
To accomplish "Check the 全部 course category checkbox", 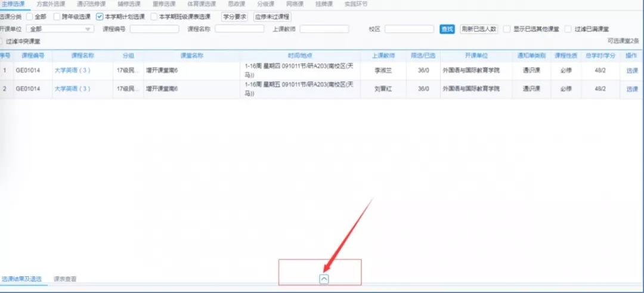I will [29, 17].
